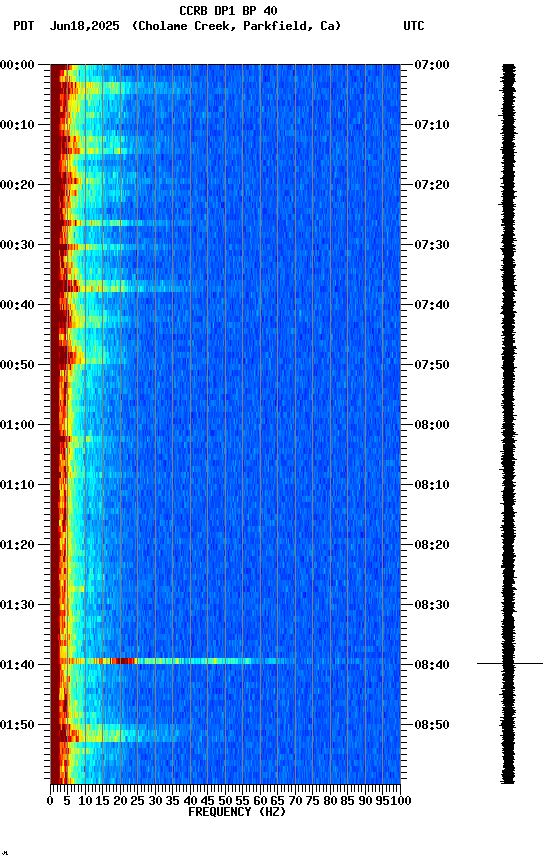The image size is (552, 864).
Task: Click the 08:00 UTC time label
Action: [x=432, y=425]
